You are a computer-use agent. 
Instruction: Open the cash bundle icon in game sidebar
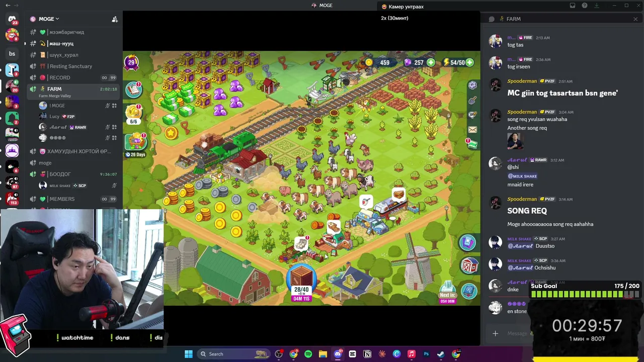pos(472,144)
